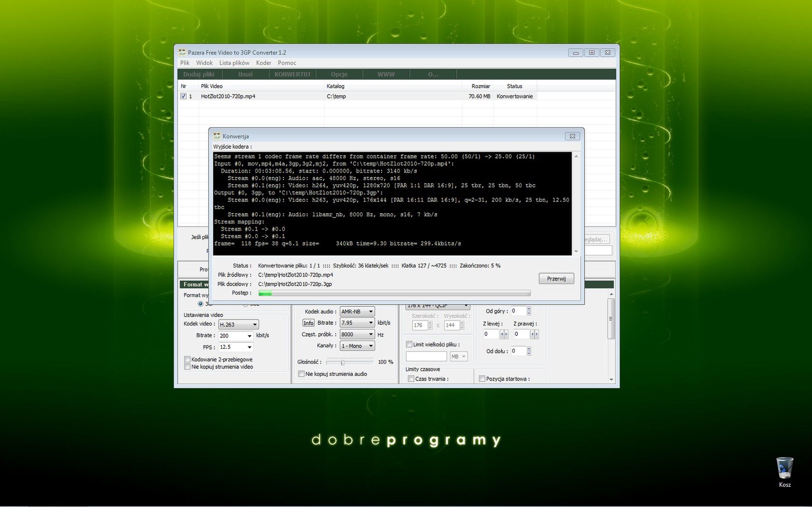Close the Konwersja dialog
Screen dimensions: 812x507
(x=572, y=136)
